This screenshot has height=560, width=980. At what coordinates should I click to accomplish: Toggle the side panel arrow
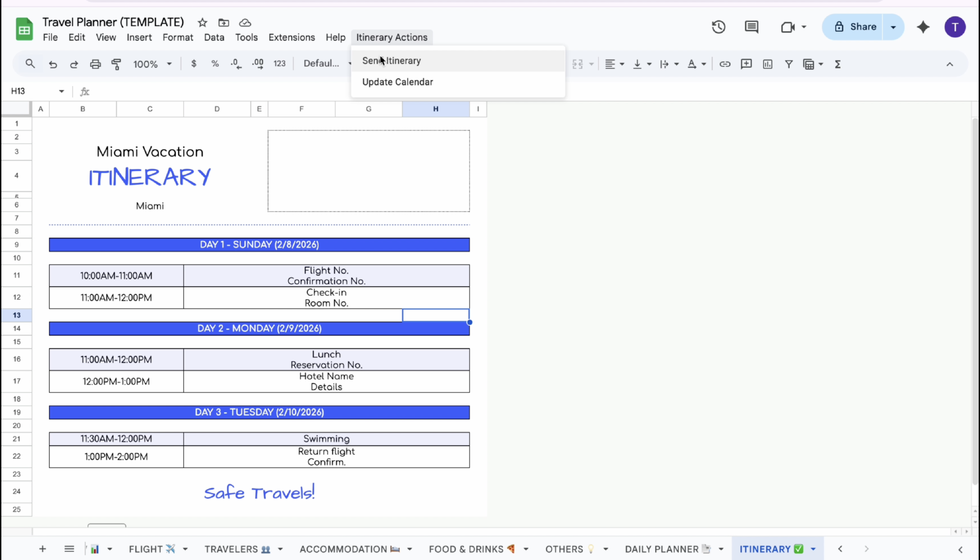(x=960, y=549)
